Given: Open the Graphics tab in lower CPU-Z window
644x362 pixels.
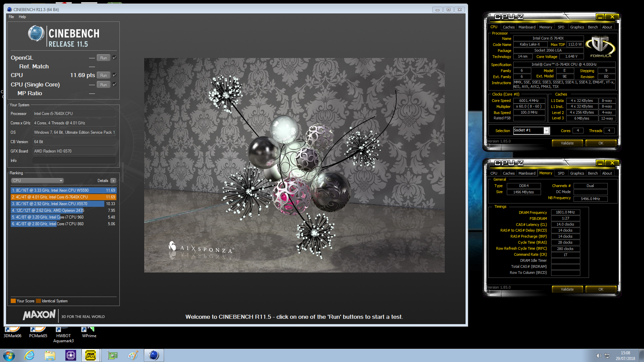Looking at the screenshot, I should (577, 173).
